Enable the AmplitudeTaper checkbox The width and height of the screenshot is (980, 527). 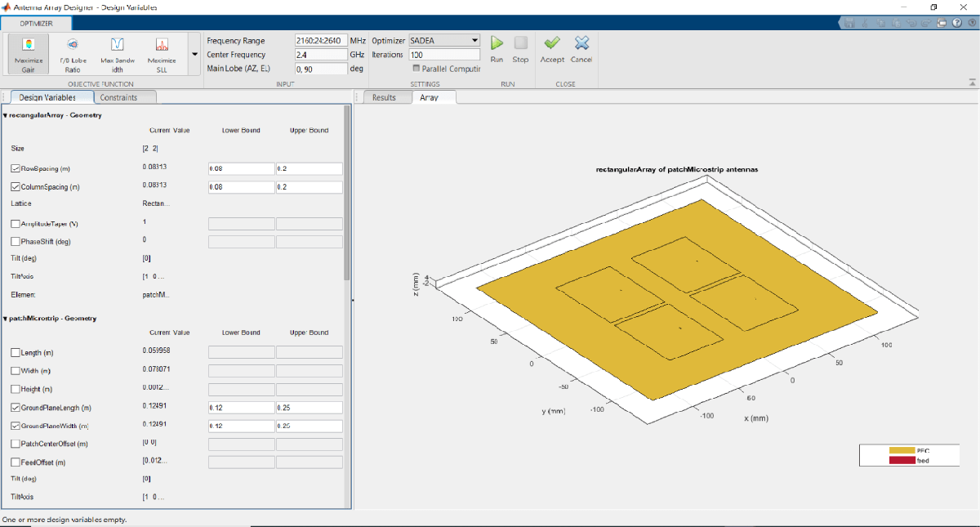click(16, 224)
